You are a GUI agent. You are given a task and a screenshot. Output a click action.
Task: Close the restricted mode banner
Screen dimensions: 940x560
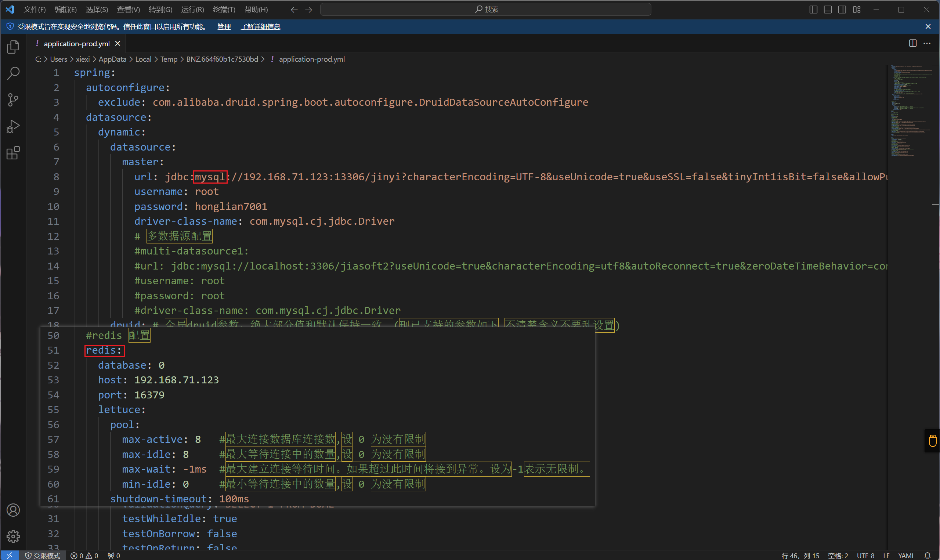[928, 26]
